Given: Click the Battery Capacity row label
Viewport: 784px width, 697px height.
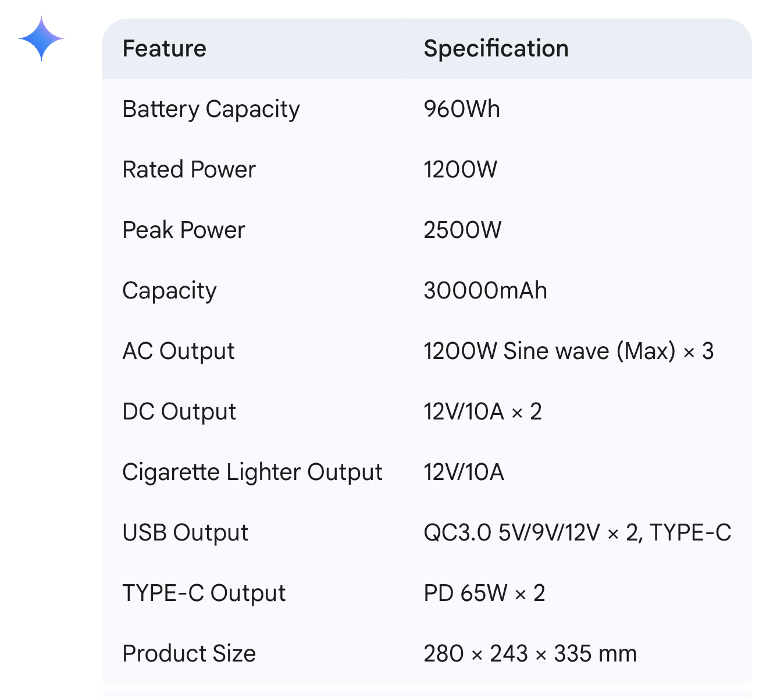Looking at the screenshot, I should coord(211,109).
